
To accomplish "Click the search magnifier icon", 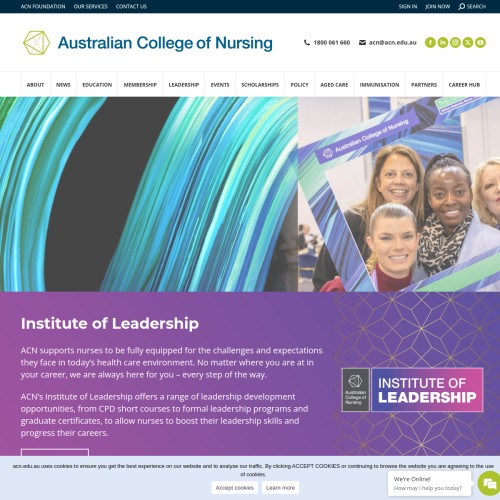I will (x=461, y=6).
